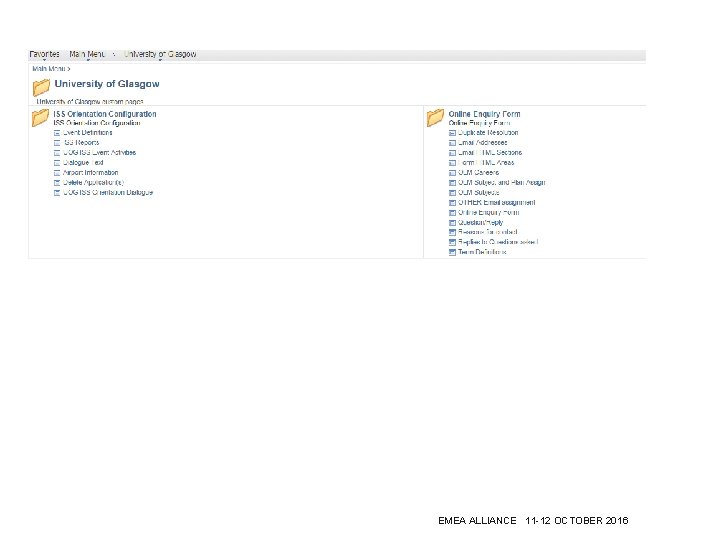
Task: Select University of Glasgow in the navigation bar
Action: tap(160, 54)
